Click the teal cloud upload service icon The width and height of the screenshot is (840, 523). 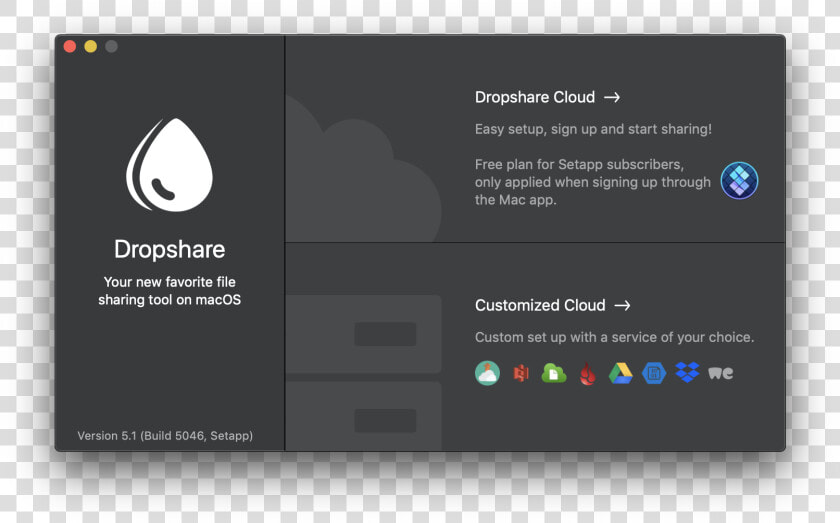coord(487,373)
